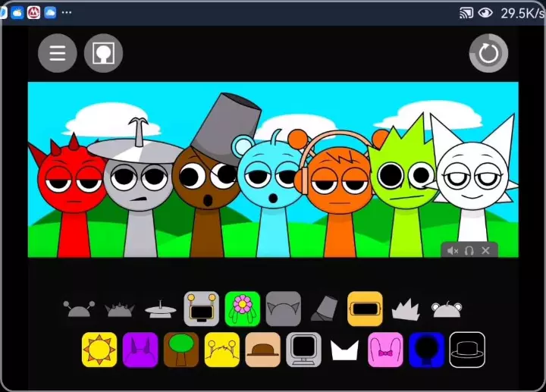Screen dimensions: 546x392
Task: Select the gray computer monitor icon
Action: tap(304, 350)
